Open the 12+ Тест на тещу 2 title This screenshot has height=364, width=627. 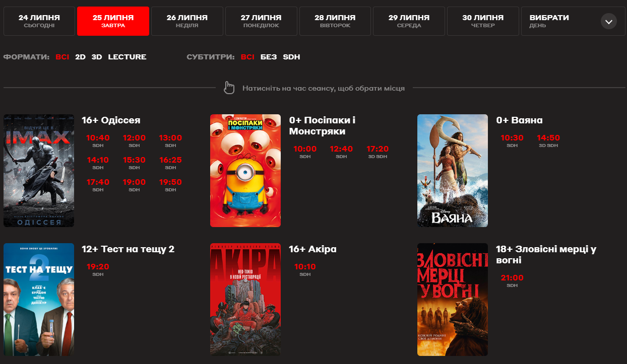pyautogui.click(x=128, y=249)
